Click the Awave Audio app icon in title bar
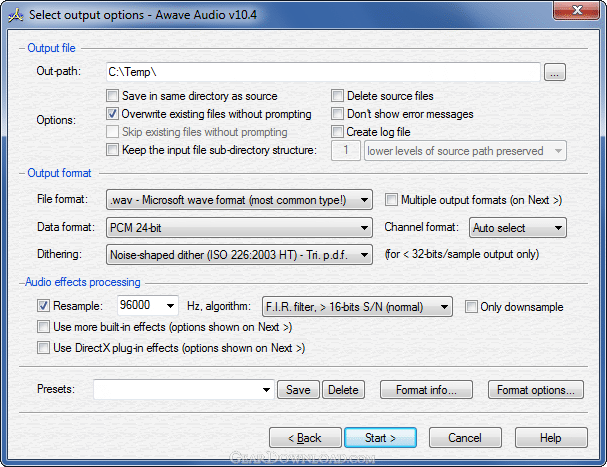 coord(16,15)
